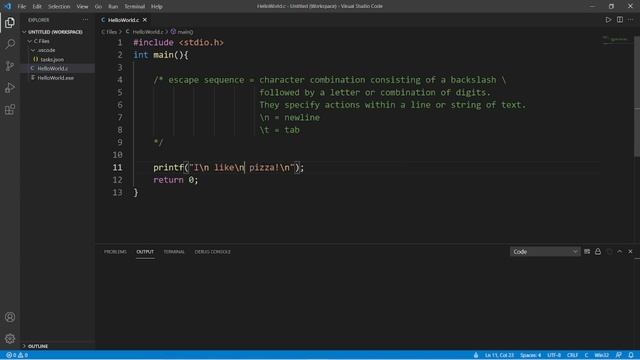Open the Run and Debug view

click(10, 88)
